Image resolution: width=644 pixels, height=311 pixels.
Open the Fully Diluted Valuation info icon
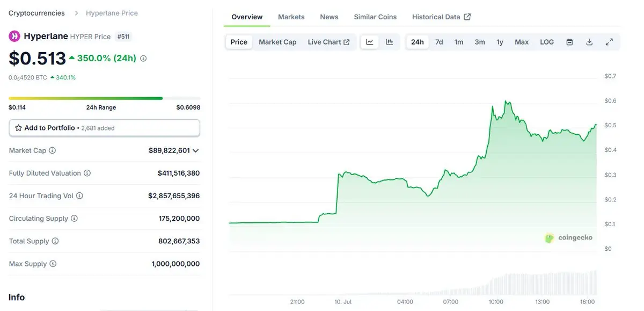pyautogui.click(x=87, y=173)
